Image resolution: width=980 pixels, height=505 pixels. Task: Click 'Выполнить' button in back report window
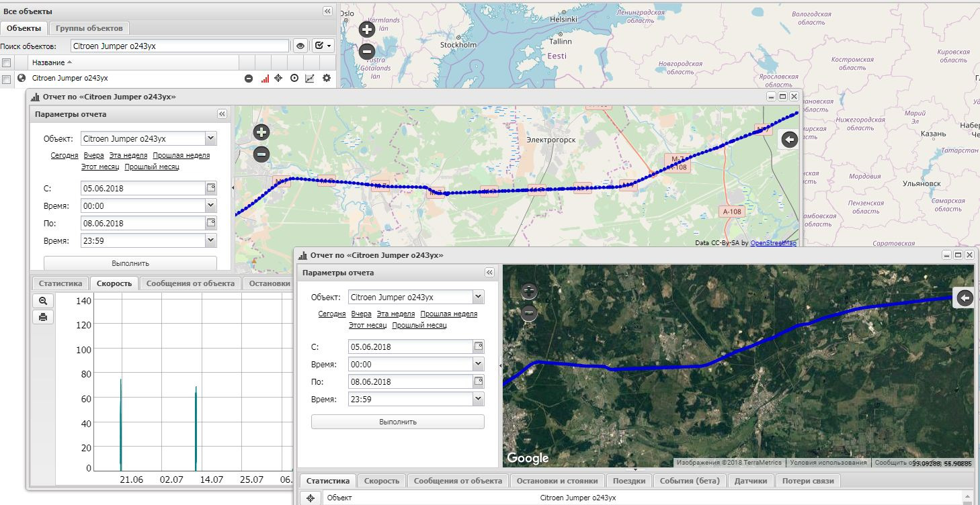[130, 263]
